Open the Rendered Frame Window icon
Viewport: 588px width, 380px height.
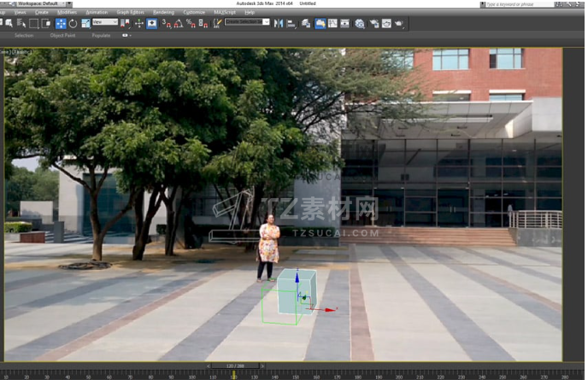386,24
